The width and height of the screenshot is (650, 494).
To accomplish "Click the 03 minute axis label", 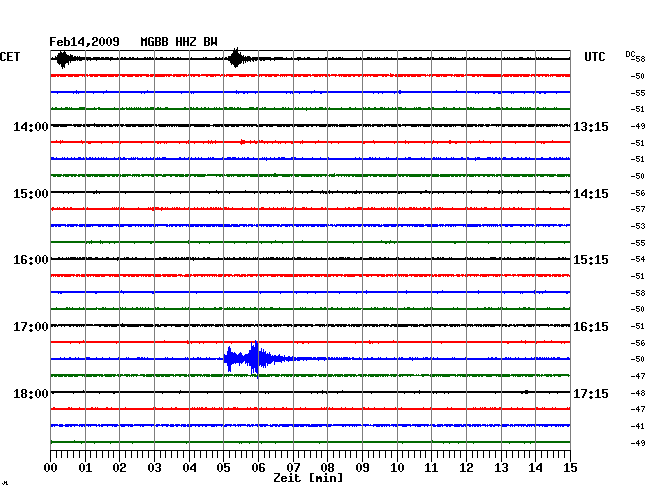I will [154, 467].
